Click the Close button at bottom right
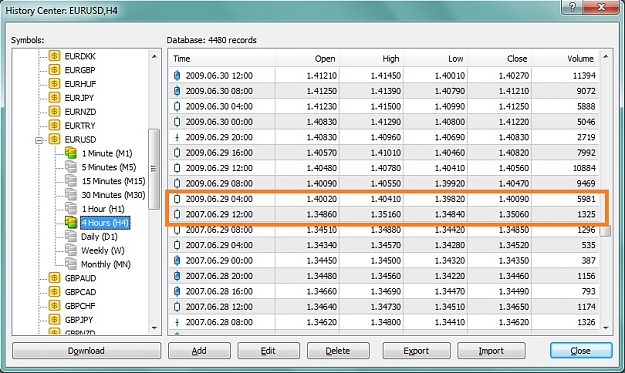 click(581, 351)
